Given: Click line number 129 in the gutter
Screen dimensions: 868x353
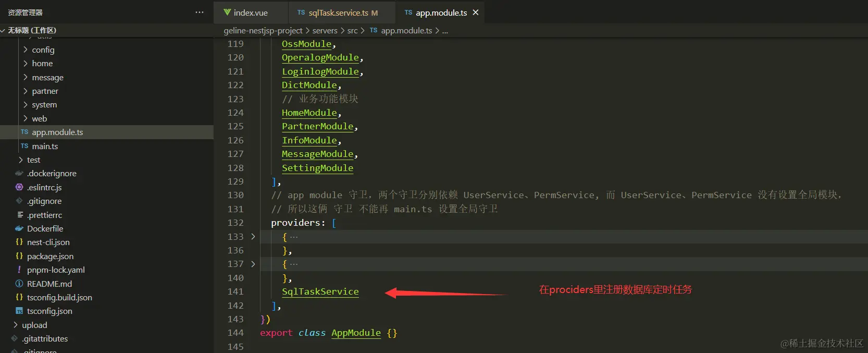Looking at the screenshot, I should click(x=235, y=181).
